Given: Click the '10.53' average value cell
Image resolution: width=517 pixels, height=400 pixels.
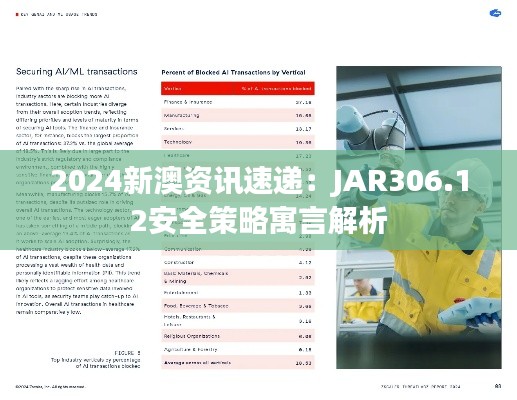Looking at the screenshot, I should point(303,363).
